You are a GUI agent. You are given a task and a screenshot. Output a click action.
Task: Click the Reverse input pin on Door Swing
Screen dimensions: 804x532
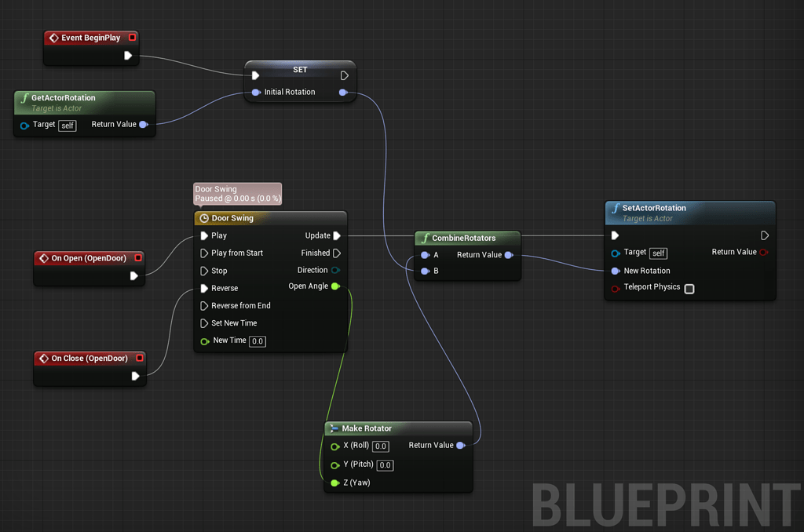click(204, 289)
